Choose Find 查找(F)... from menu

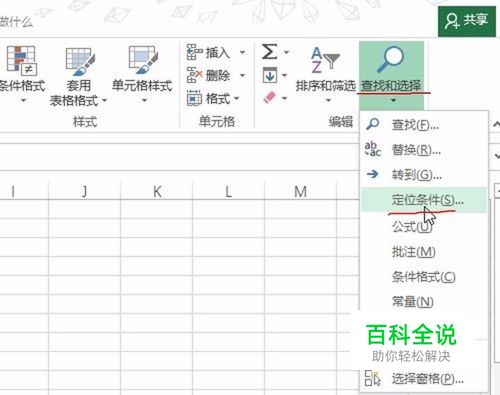[x=424, y=125]
